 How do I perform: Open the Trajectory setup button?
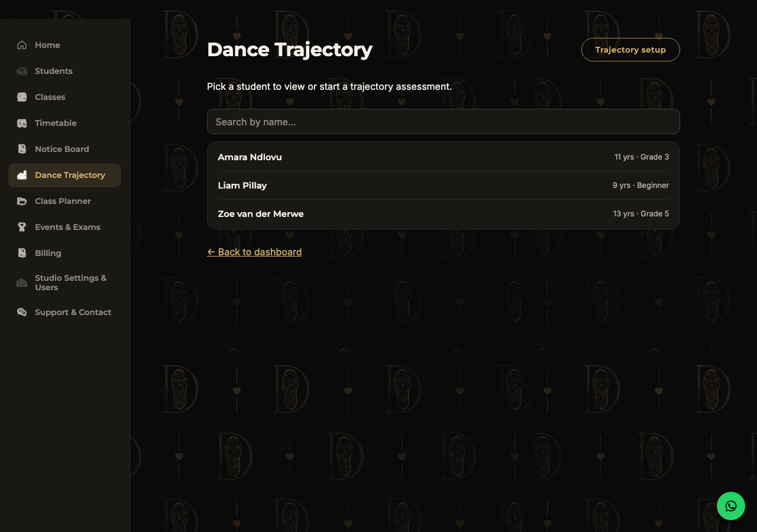click(630, 50)
